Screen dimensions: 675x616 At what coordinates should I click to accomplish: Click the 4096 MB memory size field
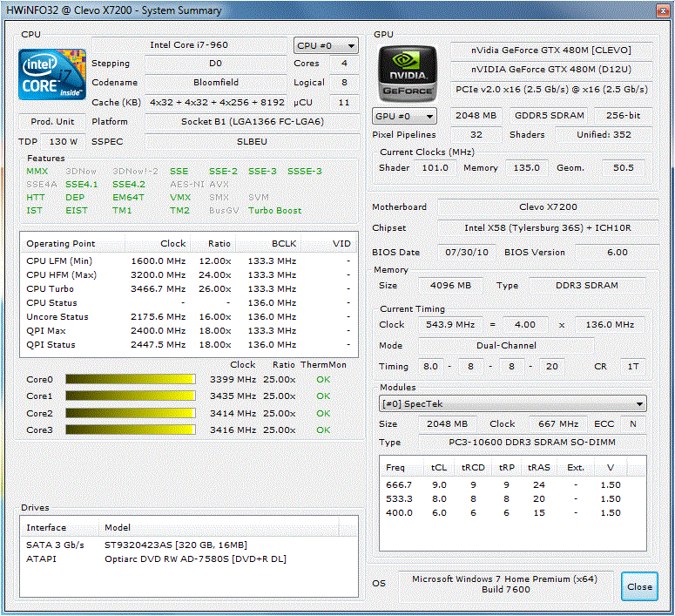click(x=450, y=285)
